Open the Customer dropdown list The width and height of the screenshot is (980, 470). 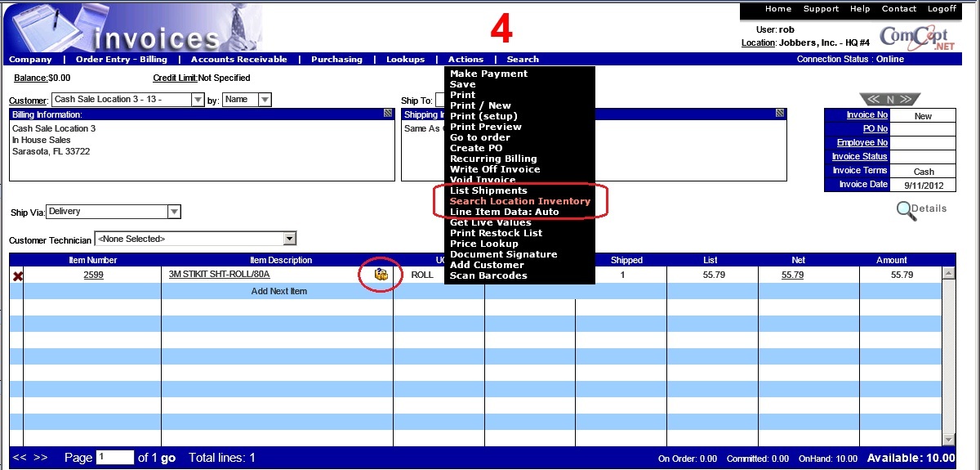[x=198, y=100]
